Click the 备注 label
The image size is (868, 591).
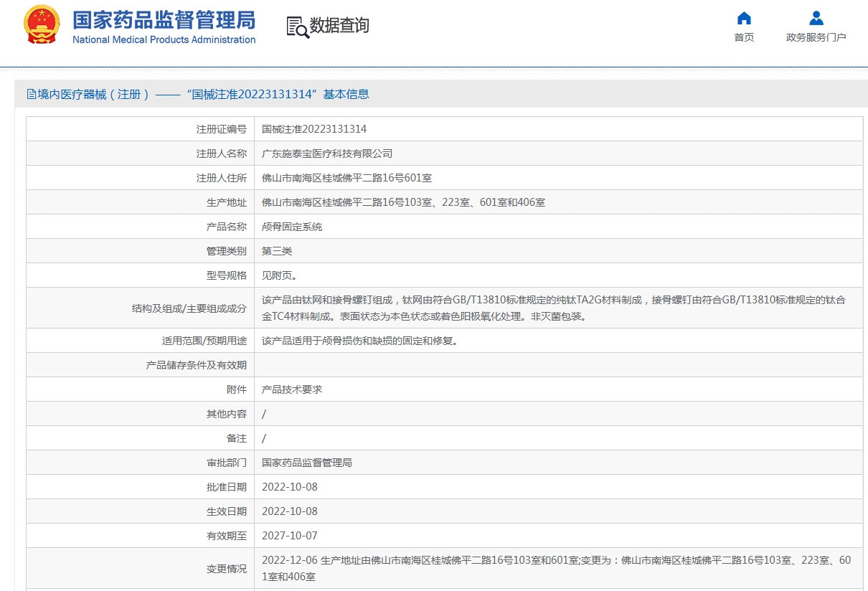[x=237, y=438]
